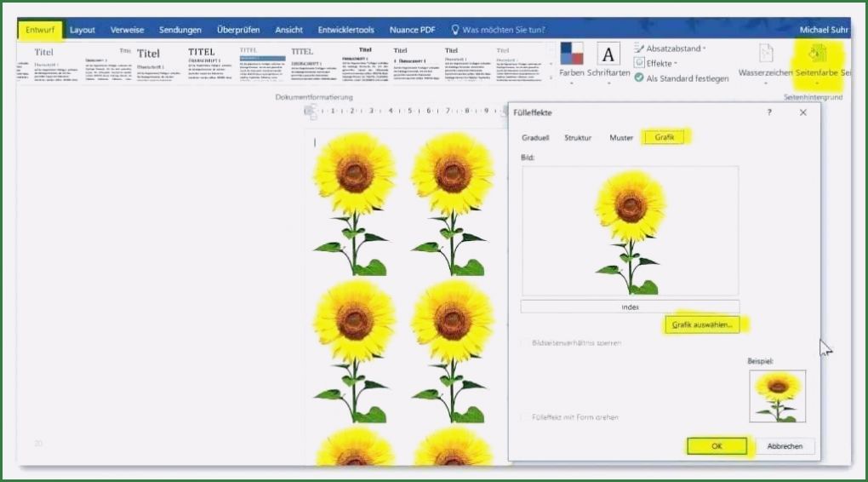
Task: Open the Muster tab
Action: tap(621, 137)
